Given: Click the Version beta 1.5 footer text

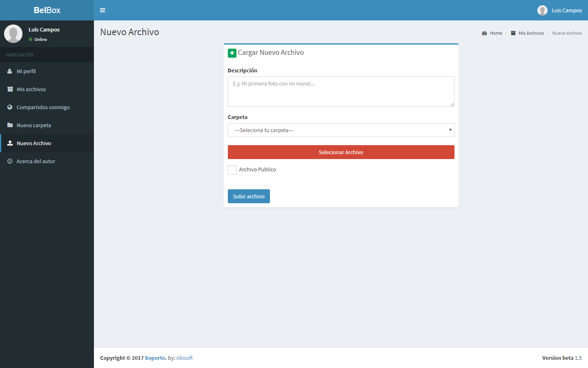Looking at the screenshot, I should pos(562,358).
